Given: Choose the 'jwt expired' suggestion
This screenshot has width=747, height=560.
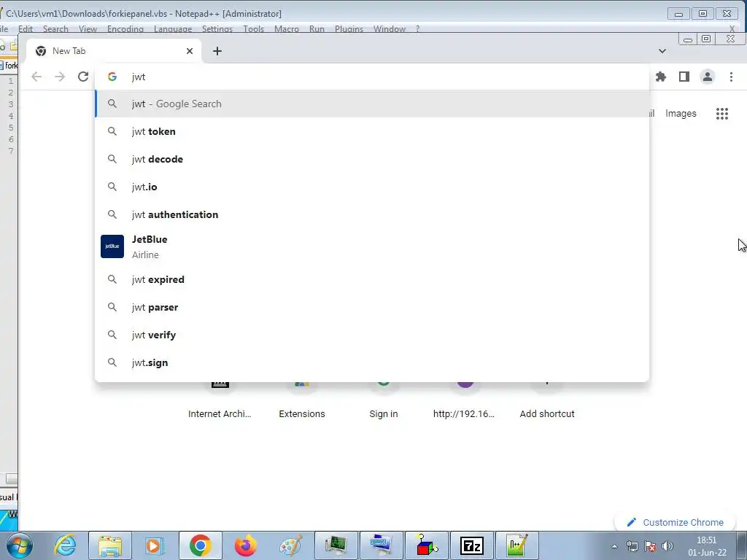Looking at the screenshot, I should [371, 279].
